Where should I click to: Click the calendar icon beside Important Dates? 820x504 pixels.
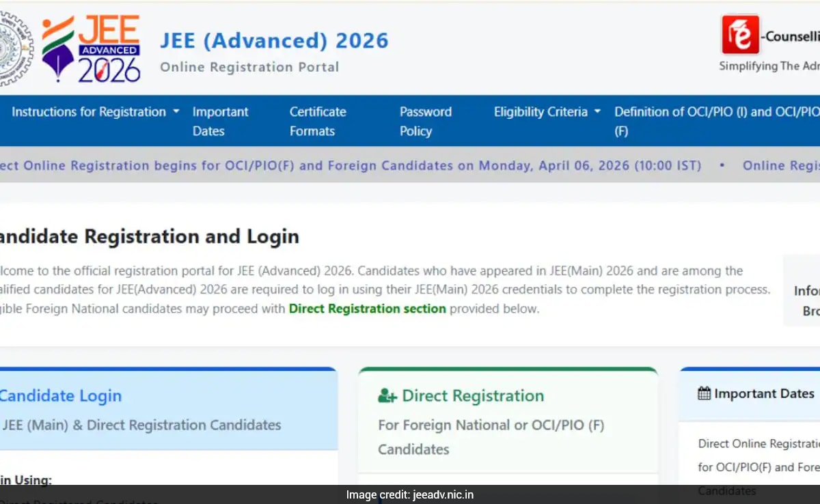tap(704, 393)
